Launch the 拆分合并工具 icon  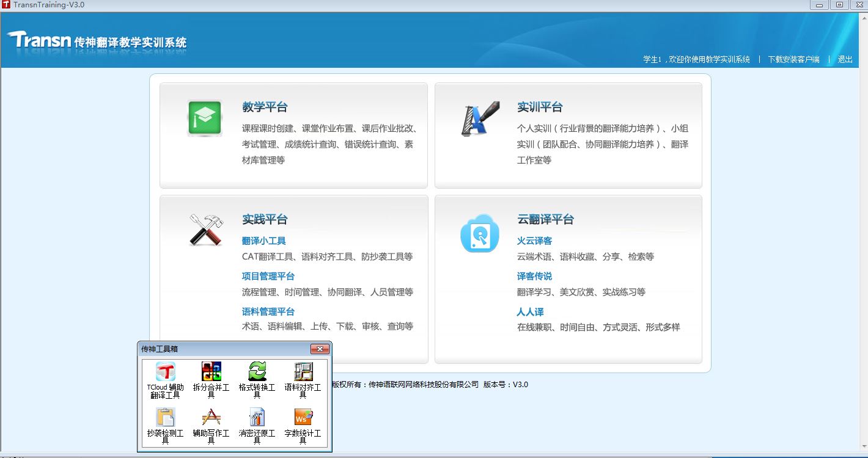(x=211, y=372)
